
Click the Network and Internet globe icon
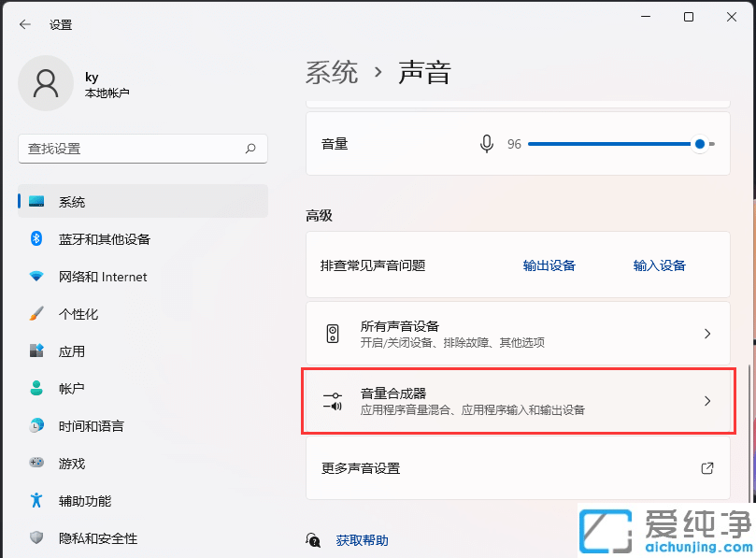click(x=35, y=276)
